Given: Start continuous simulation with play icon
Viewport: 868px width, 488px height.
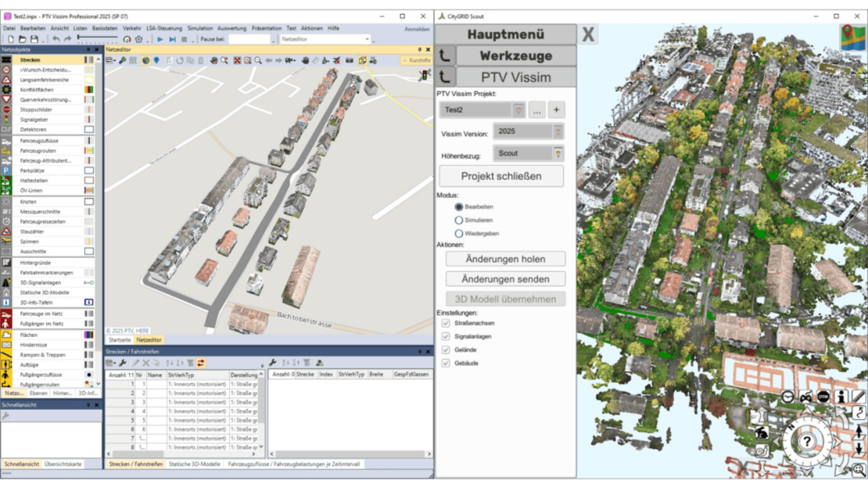Looking at the screenshot, I should click(x=160, y=39).
